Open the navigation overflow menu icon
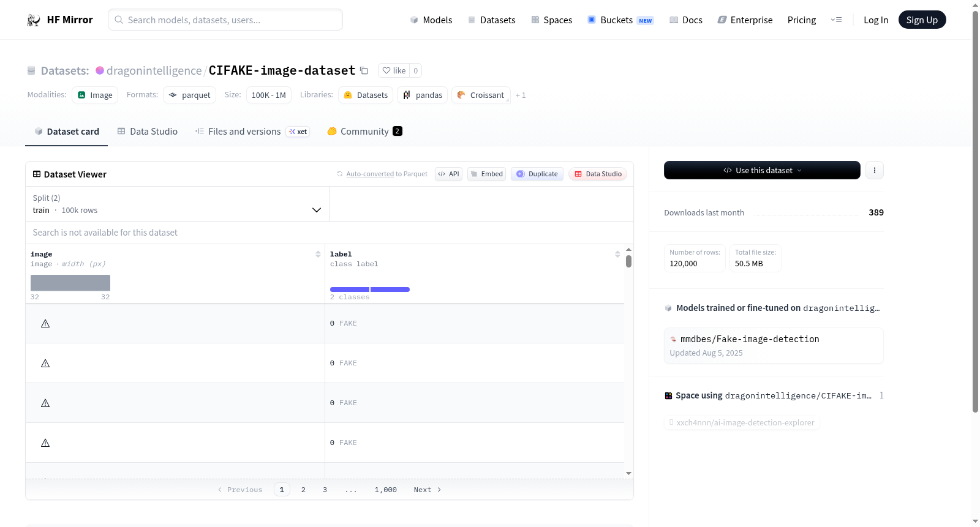This screenshot has height=527, width=980. (836, 20)
